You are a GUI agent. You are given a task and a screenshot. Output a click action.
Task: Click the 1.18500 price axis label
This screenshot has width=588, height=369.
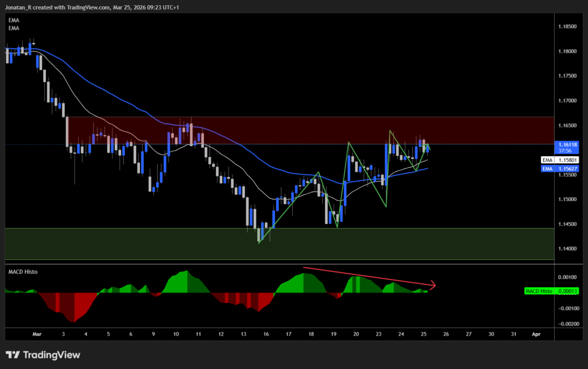click(567, 27)
